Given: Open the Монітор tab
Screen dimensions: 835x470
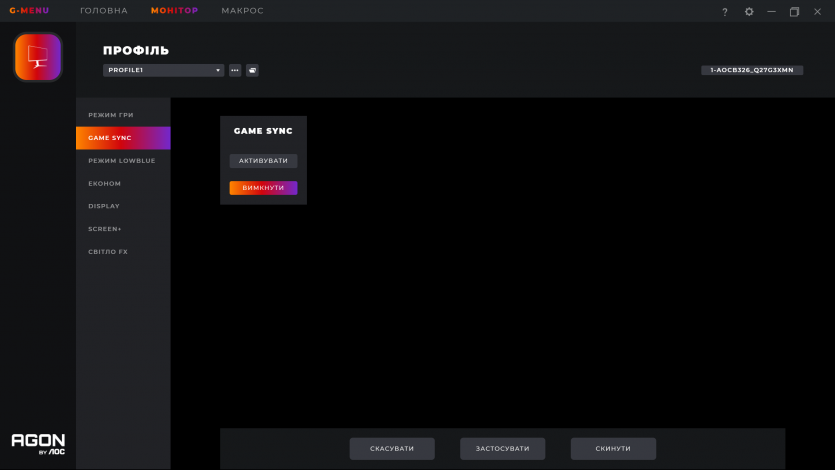Looking at the screenshot, I should [x=174, y=11].
